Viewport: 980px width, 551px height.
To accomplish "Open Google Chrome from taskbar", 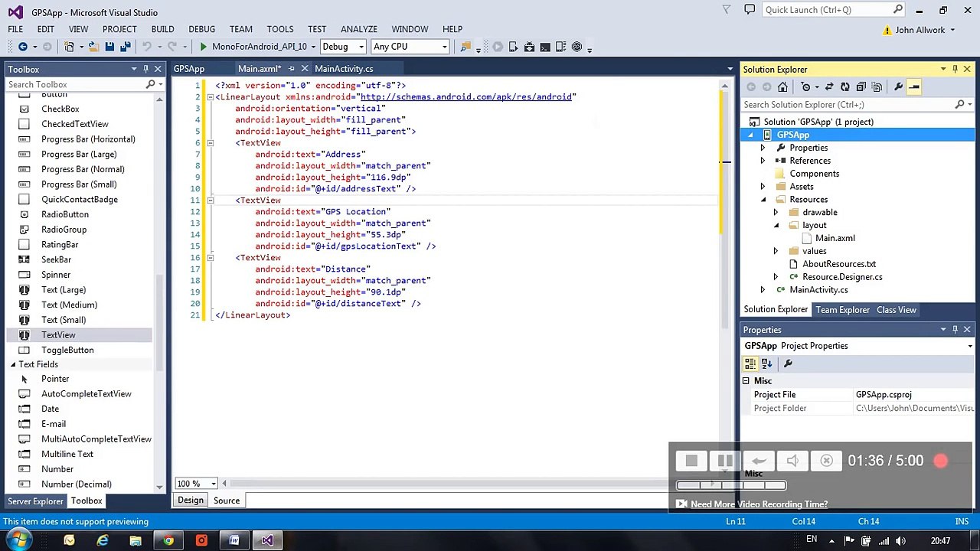I will 168,541.
